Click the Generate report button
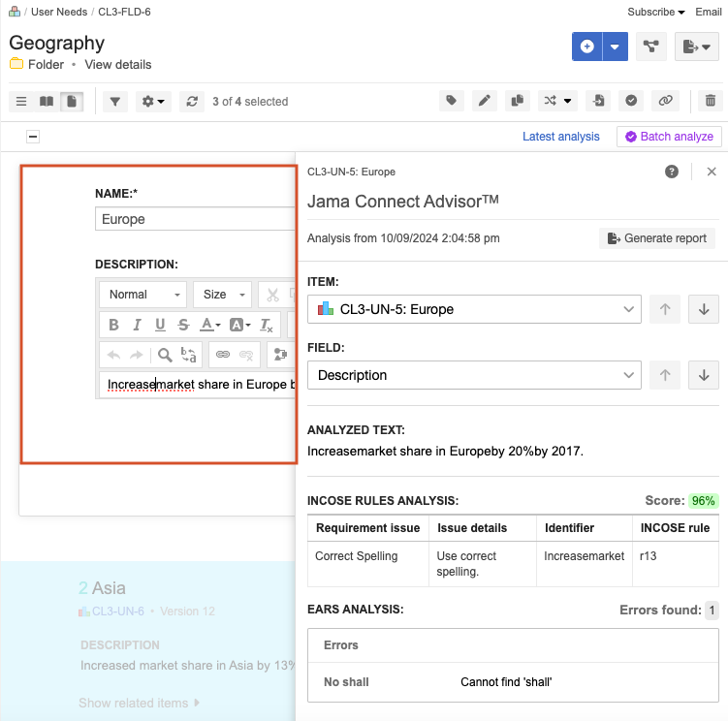Viewport: 728px width, 721px height. (x=657, y=238)
